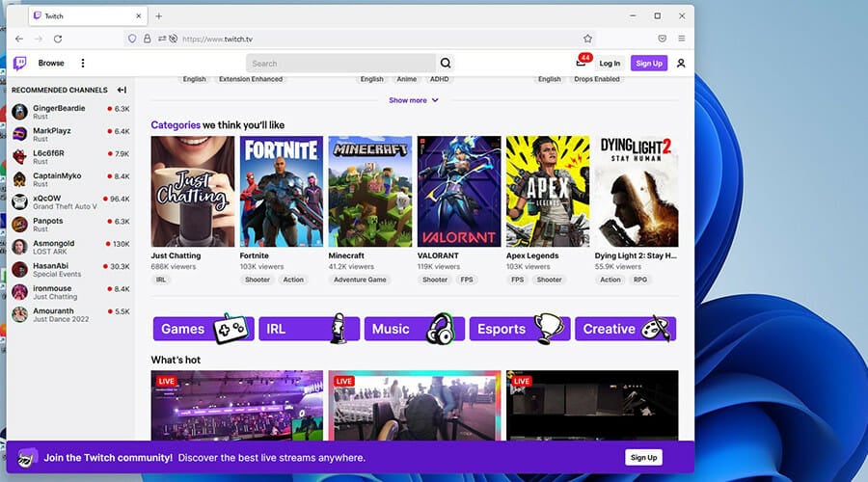Open the notifications inbox icon
868x482 pixels.
pos(581,64)
